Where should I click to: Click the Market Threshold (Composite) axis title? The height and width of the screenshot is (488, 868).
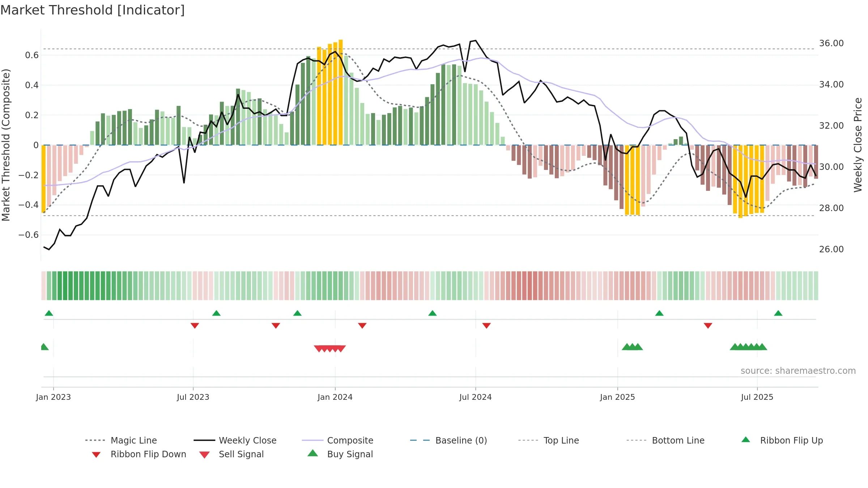pyautogui.click(x=6, y=145)
